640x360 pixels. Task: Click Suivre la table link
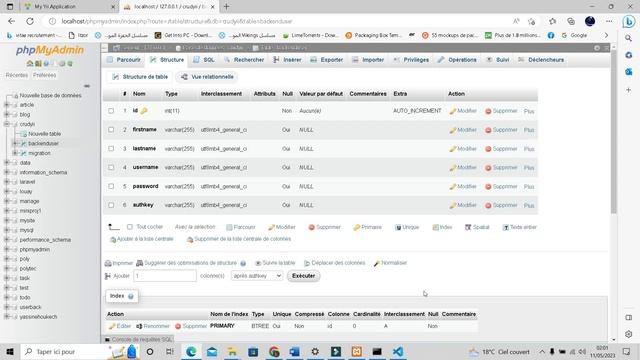275,263
